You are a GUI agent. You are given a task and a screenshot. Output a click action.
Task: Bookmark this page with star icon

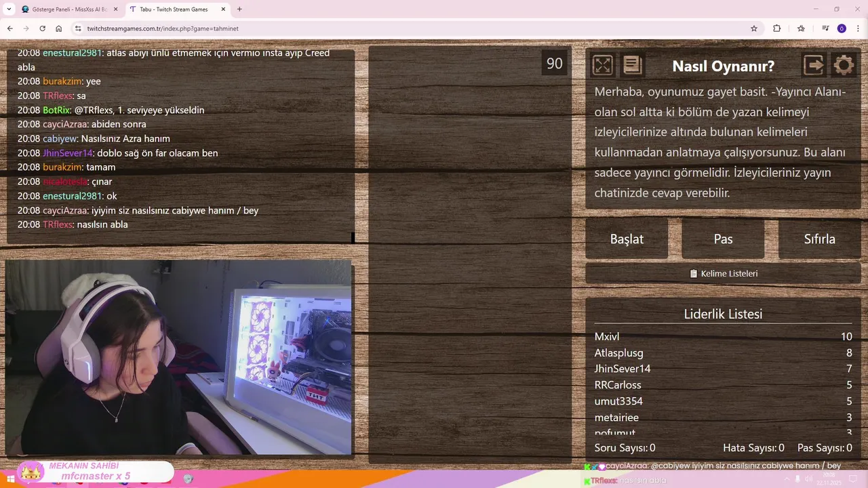(x=753, y=28)
